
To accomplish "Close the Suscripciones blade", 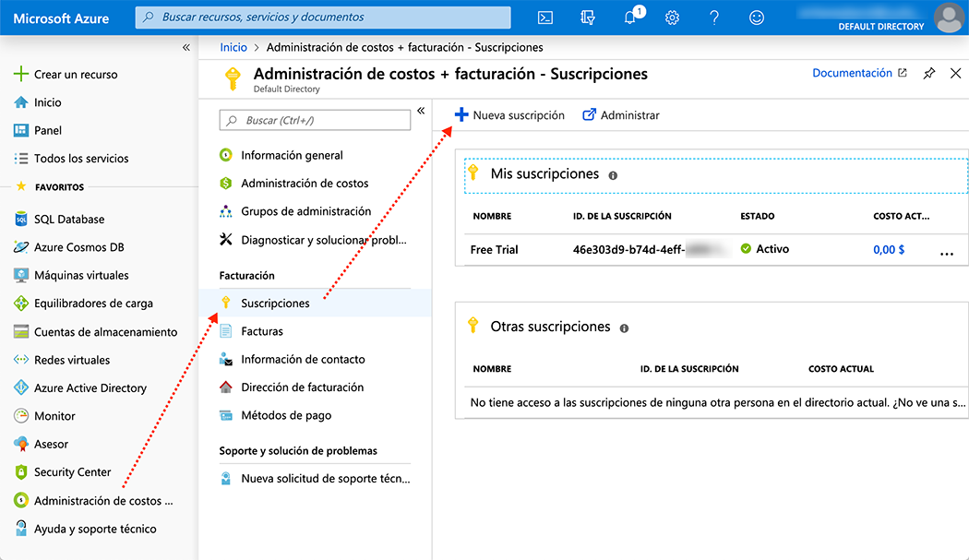I will click(x=955, y=74).
